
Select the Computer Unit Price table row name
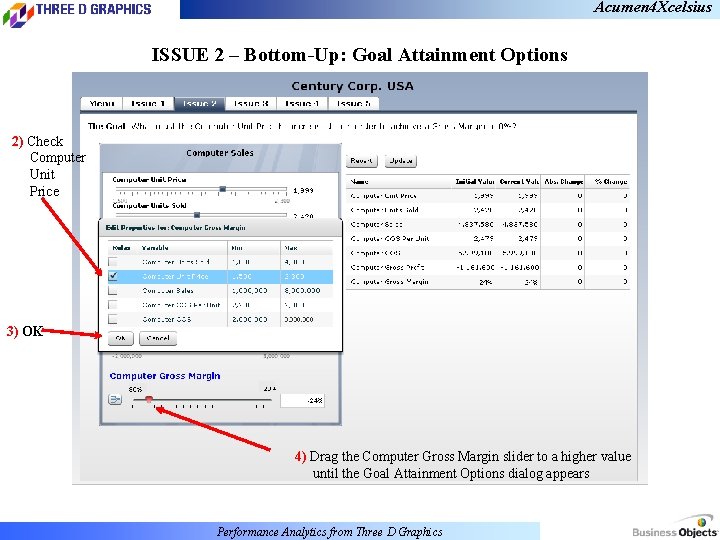coord(383,196)
